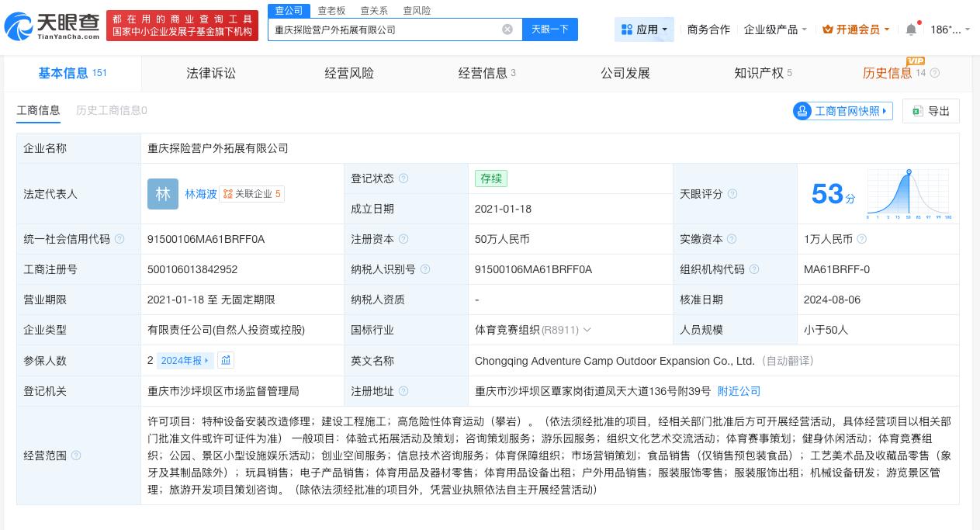The image size is (980, 530).
Task: Select the 历史工商信息 sub-tab
Action: coord(112,110)
